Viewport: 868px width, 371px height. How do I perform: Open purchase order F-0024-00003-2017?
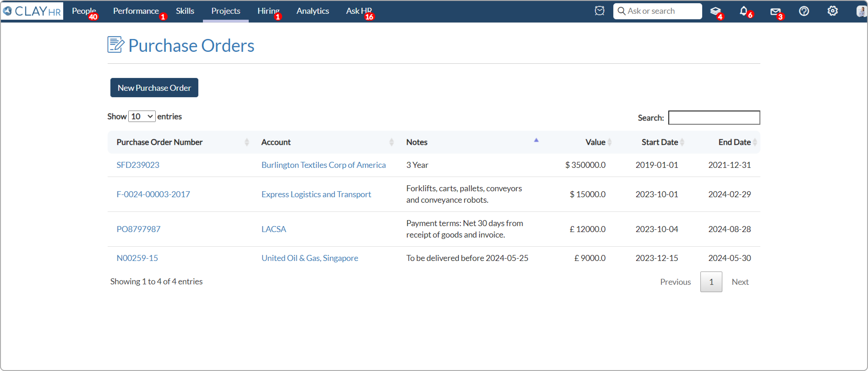(153, 194)
